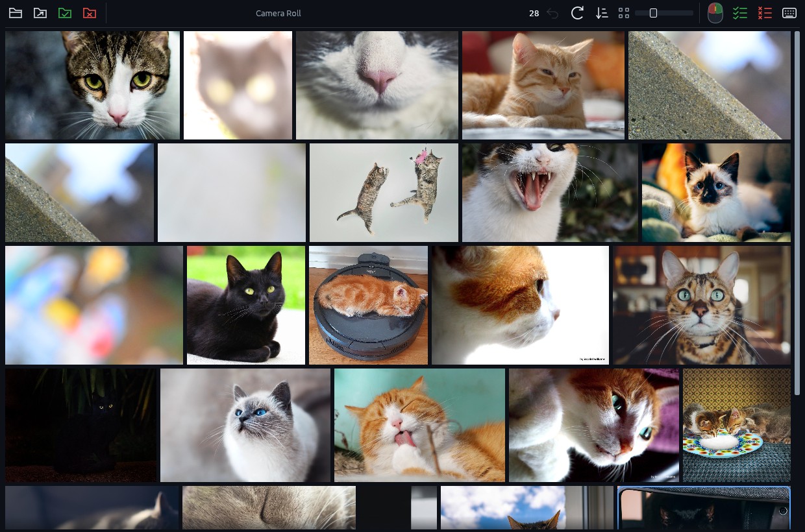
Task: Click the image count 28
Action: (x=534, y=13)
